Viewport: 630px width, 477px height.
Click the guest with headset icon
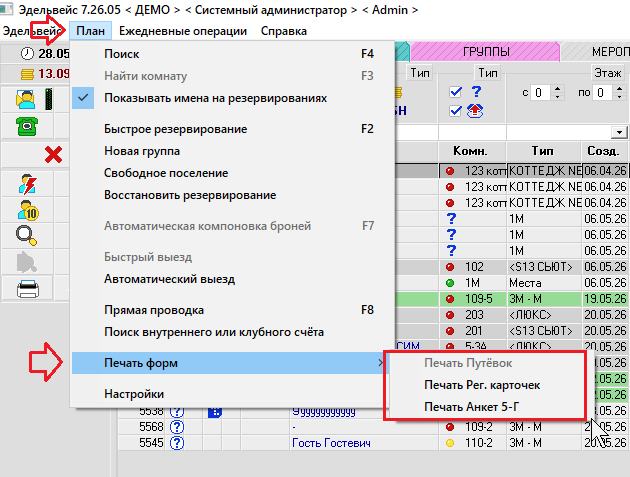[26, 99]
